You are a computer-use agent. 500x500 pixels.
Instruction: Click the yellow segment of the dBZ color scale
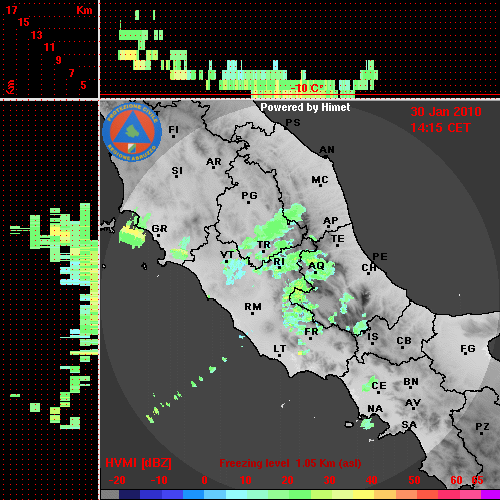coord(363,495)
